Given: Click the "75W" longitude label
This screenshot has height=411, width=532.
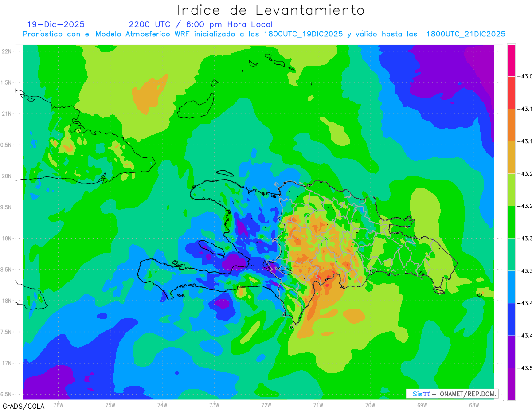Looking at the screenshot, I should click(x=110, y=404).
